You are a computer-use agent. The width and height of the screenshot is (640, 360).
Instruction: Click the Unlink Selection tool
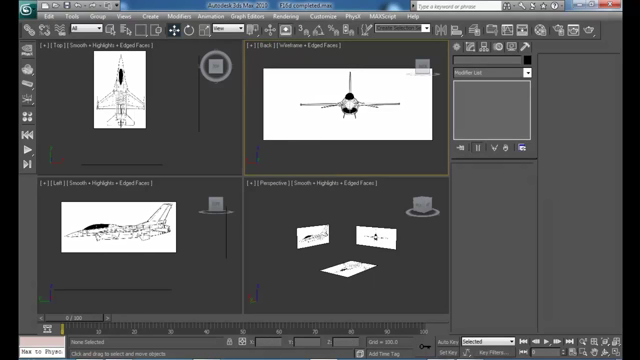coord(44,30)
